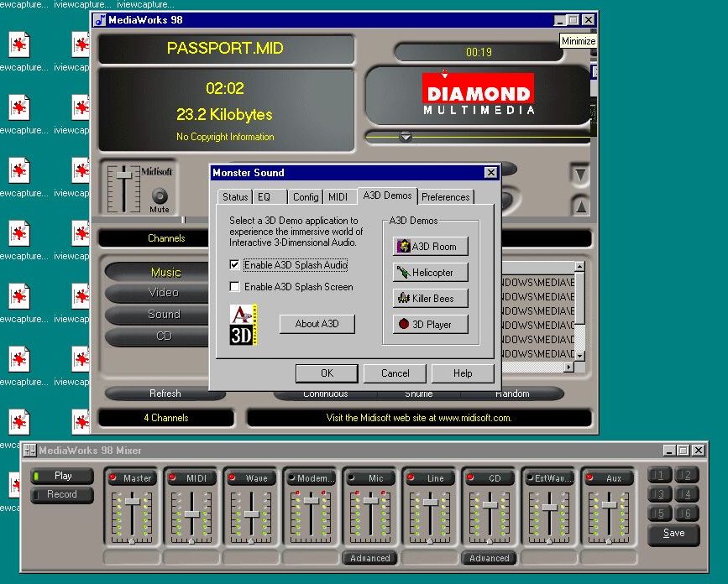This screenshot has height=584, width=728.
Task: Confirm Monster Sound dialog with OK
Action: 327,373
